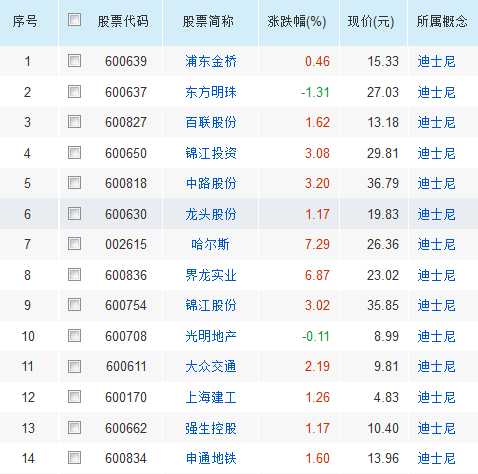Click the 中路股份 stock name
The image size is (478, 474).
211,183
